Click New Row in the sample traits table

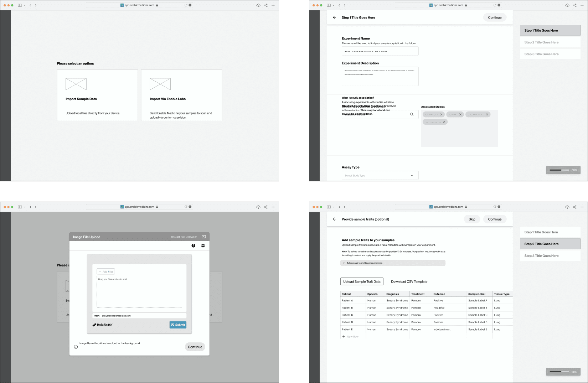pos(351,337)
